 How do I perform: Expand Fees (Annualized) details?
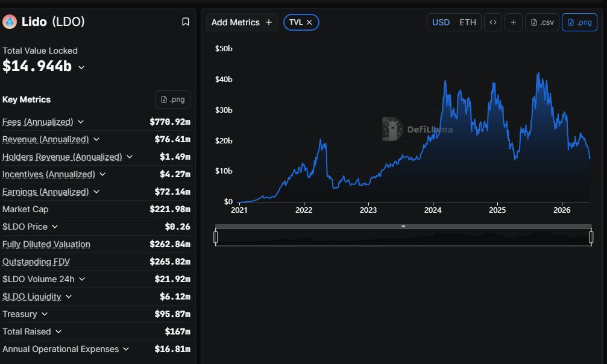pos(81,122)
